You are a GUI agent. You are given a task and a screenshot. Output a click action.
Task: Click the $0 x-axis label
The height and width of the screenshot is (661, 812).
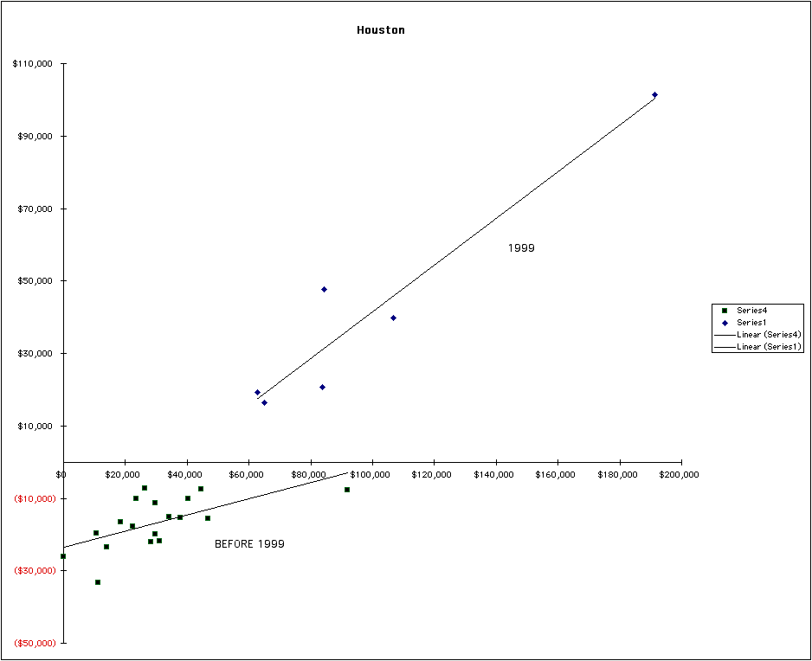point(61,475)
